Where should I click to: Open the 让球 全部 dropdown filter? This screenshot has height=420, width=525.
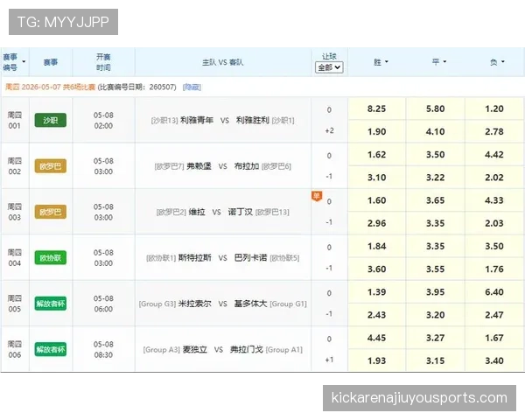tap(329, 67)
